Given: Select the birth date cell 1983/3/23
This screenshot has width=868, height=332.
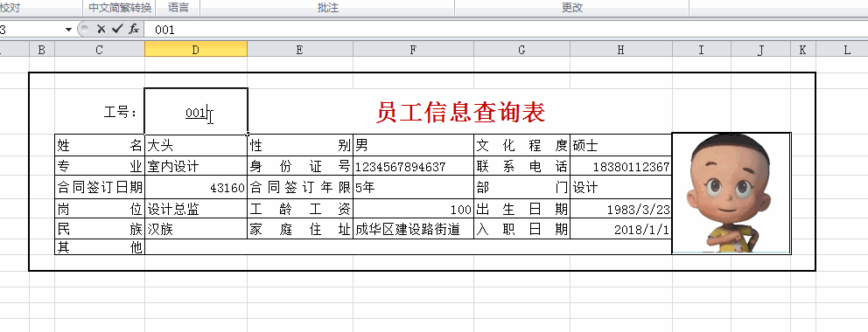Looking at the screenshot, I should [620, 210].
